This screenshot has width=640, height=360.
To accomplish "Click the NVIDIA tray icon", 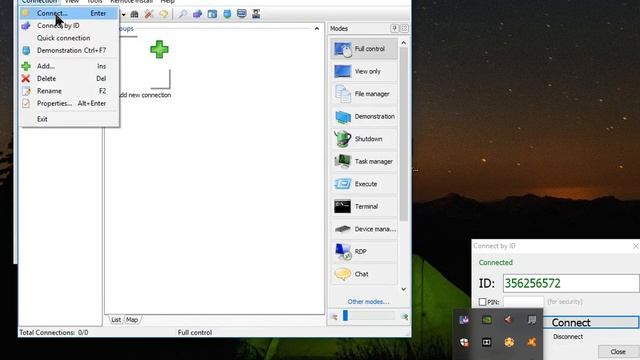I will (x=487, y=320).
